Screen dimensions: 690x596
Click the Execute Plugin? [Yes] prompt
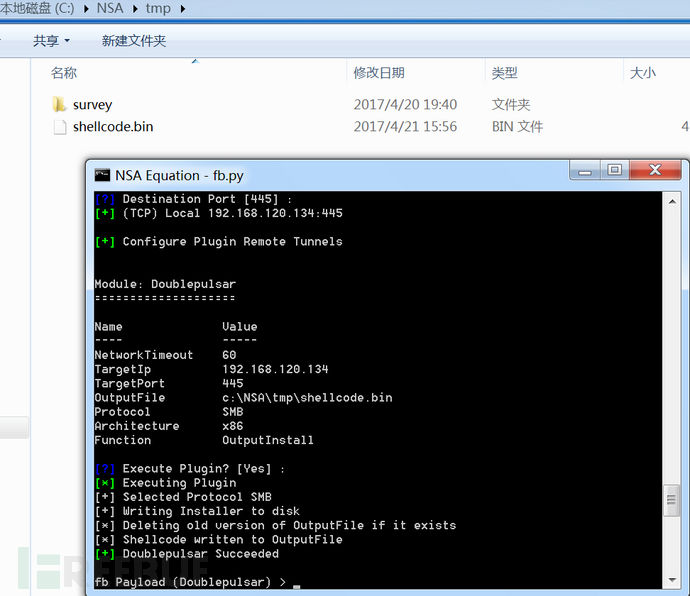190,468
